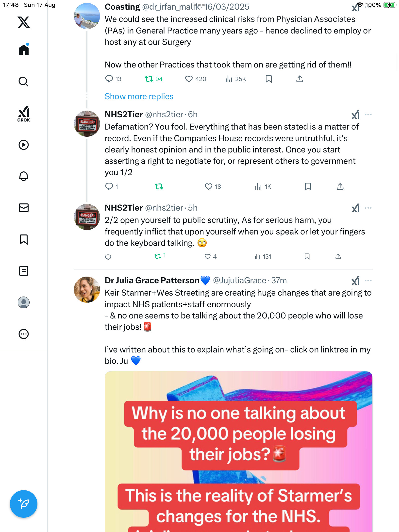Open the notifications bell

coord(24,176)
